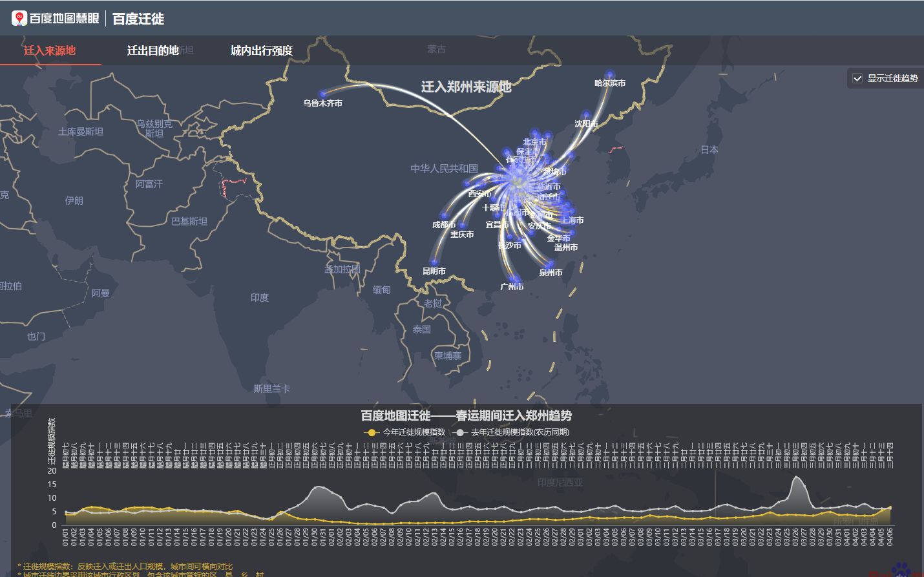Toggle 去年迁徙规模指数(农历同期) legend series
The height and width of the screenshot is (577, 924).
[512, 432]
